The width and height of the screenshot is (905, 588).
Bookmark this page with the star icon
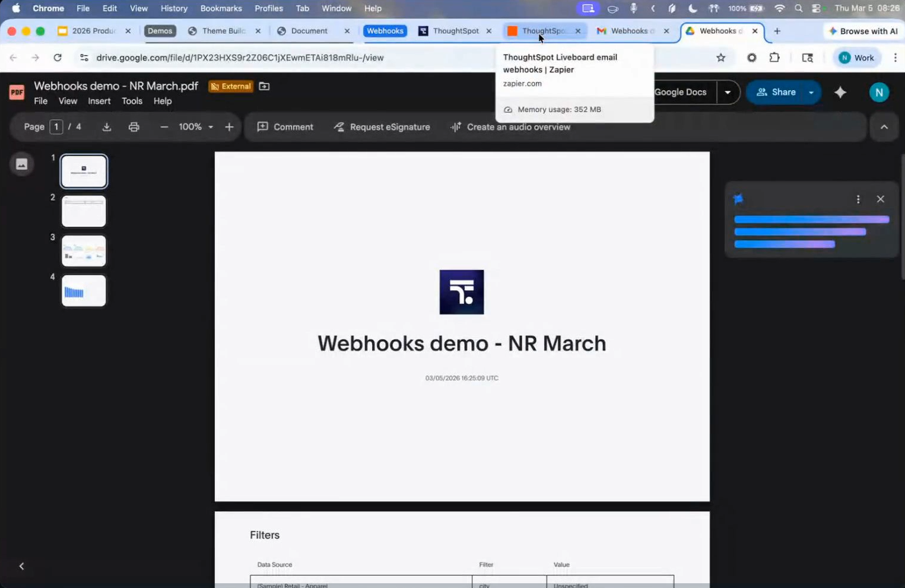pyautogui.click(x=721, y=58)
